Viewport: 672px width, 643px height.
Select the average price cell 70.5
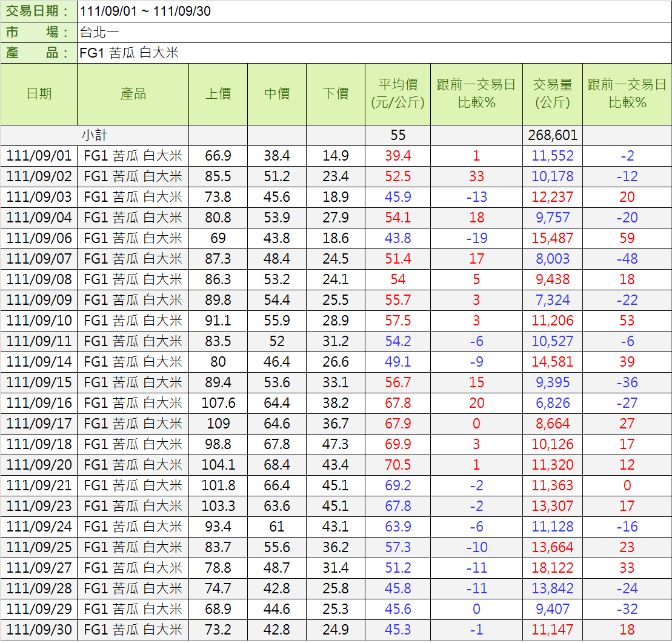tap(398, 465)
